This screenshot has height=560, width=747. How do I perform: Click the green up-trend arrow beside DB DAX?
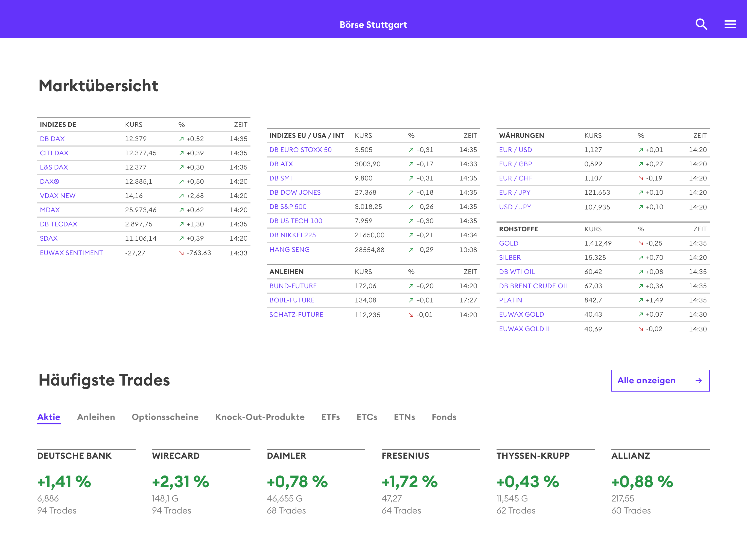pos(181,139)
